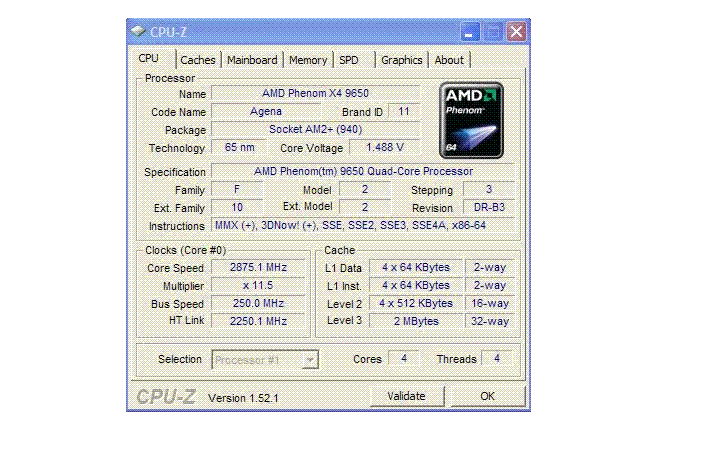Click the CPU-Z title bar app icon
This screenshot has width=720, height=450.
coord(138,31)
